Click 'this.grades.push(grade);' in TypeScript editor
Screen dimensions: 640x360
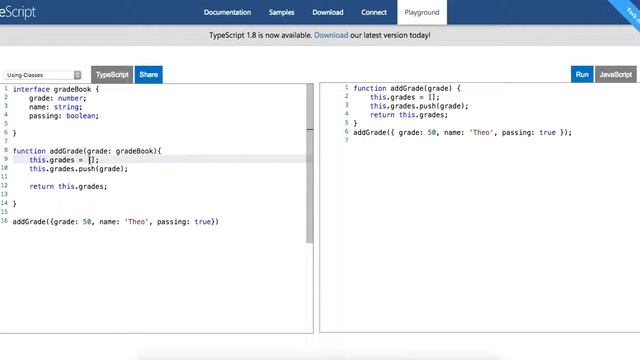click(x=78, y=169)
